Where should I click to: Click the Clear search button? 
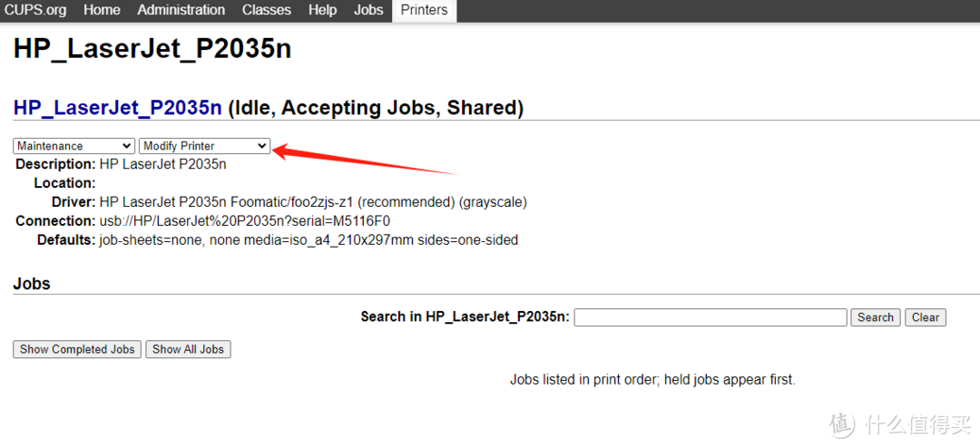click(926, 317)
